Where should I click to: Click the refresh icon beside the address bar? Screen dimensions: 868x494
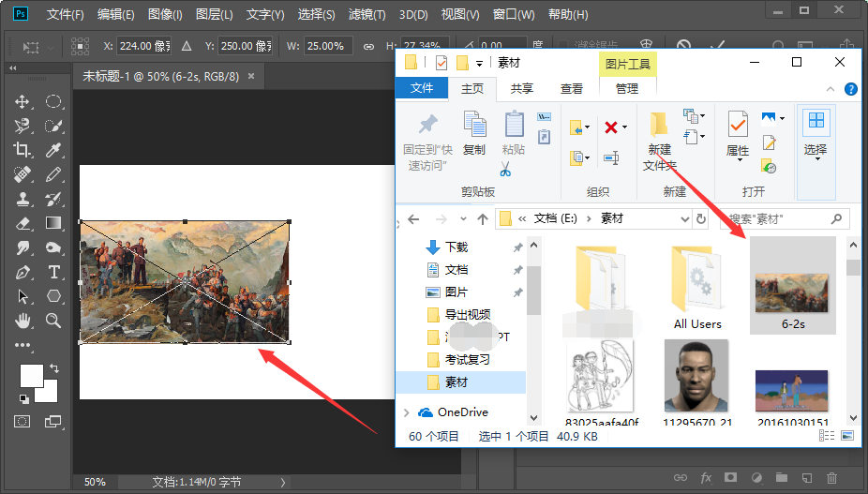701,218
